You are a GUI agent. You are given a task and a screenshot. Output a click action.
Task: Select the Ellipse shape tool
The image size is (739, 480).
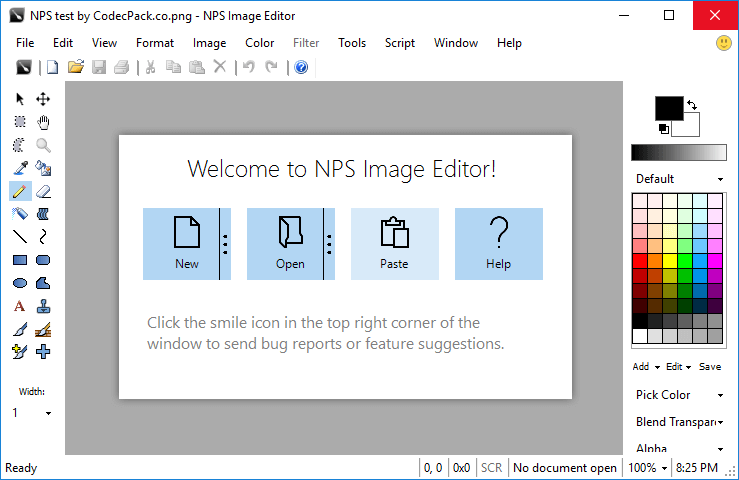(x=20, y=283)
